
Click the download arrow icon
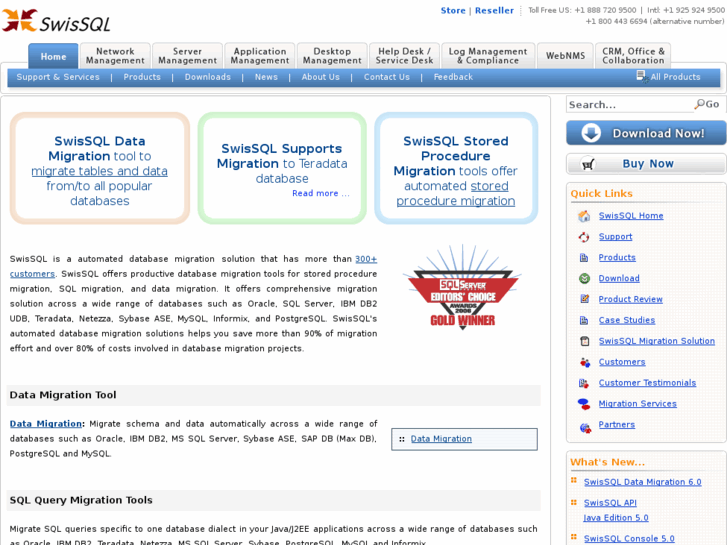(x=591, y=133)
